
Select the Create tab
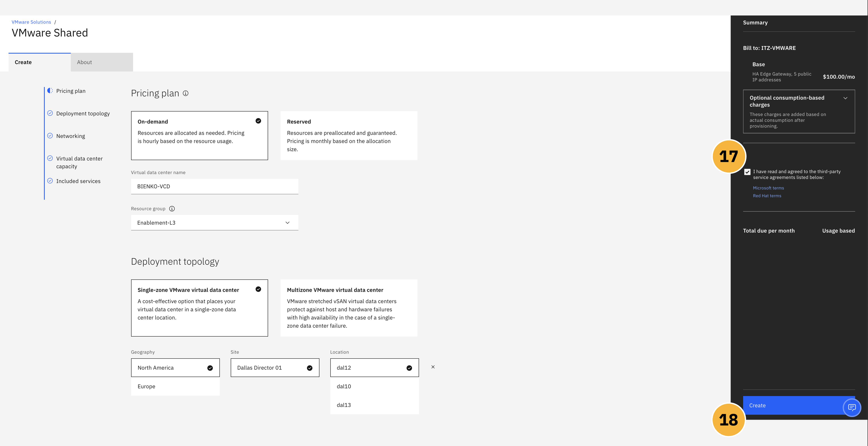tap(23, 62)
